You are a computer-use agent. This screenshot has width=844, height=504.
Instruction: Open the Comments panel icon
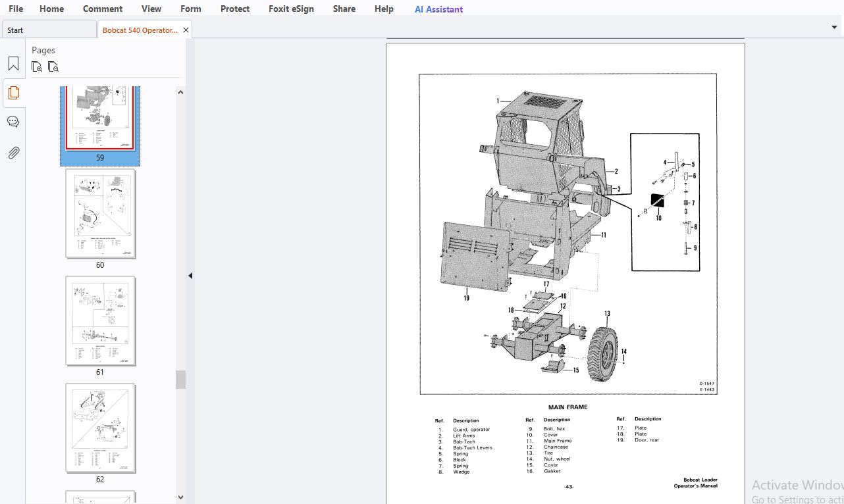point(13,122)
